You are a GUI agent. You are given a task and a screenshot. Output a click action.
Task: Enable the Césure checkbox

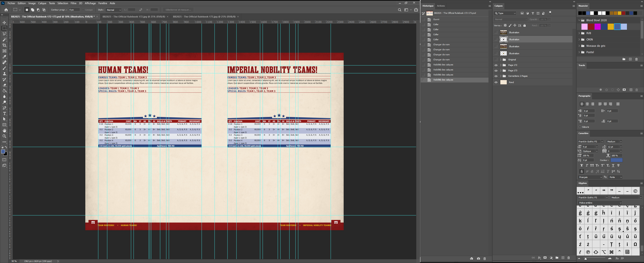point(580,127)
